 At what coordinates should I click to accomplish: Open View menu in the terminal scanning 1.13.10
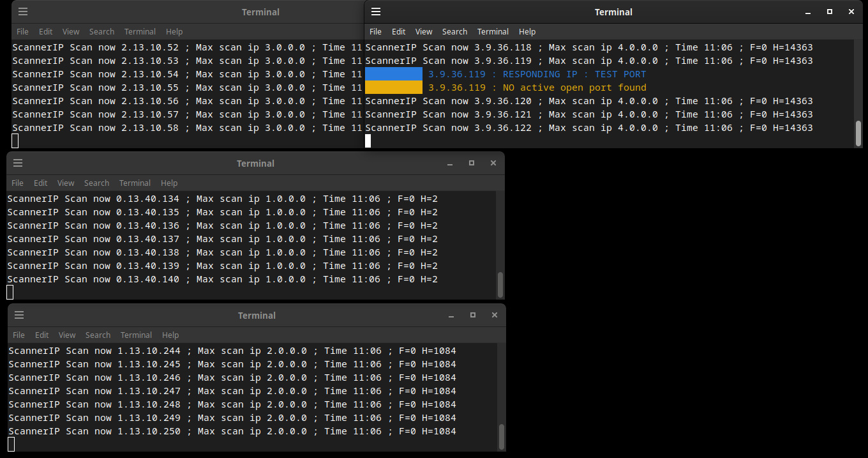[x=67, y=335]
